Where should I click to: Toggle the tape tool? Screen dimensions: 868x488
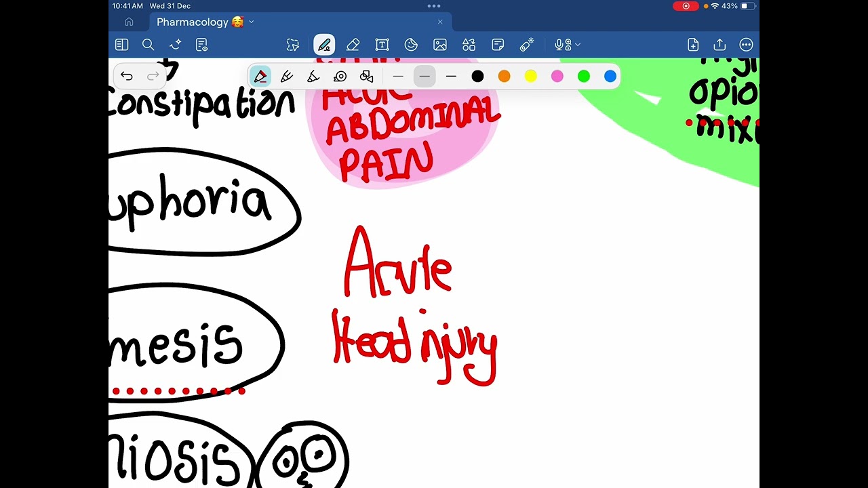[340, 76]
